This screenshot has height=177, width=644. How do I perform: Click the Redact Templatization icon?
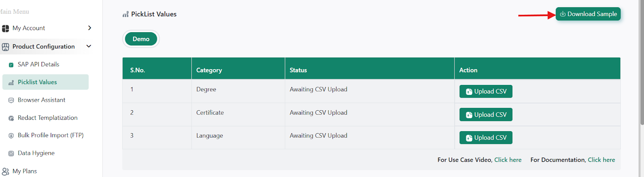(x=11, y=118)
